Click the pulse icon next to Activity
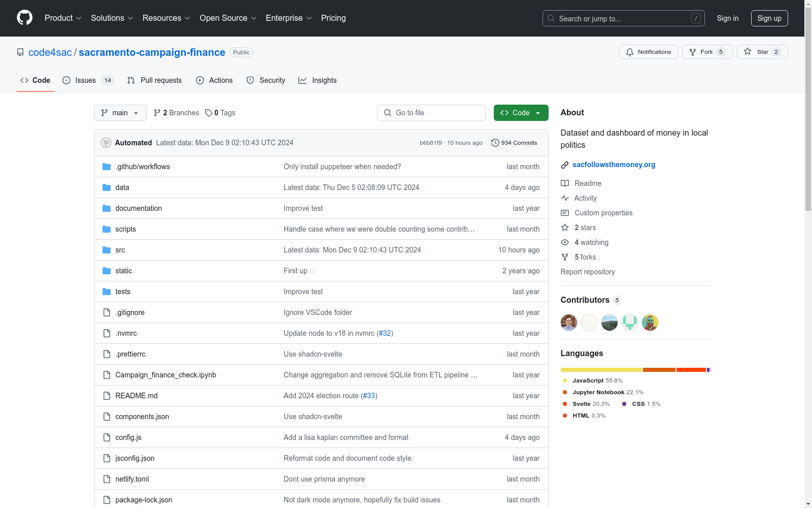The height and width of the screenshot is (508, 812). point(565,198)
